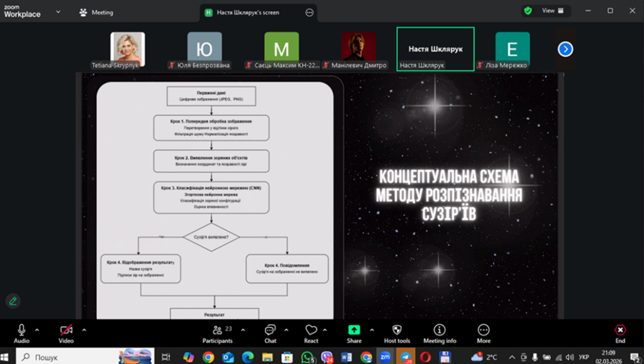Open the More options menu

pos(484,333)
